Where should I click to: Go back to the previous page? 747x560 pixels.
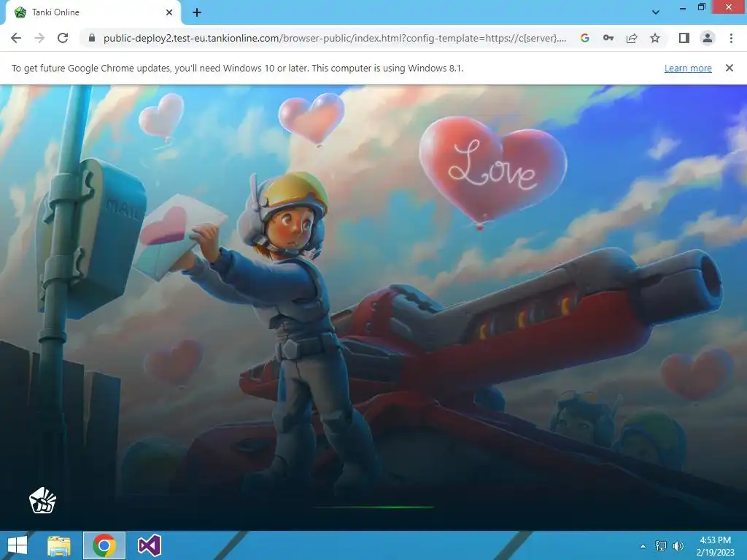pos(16,38)
